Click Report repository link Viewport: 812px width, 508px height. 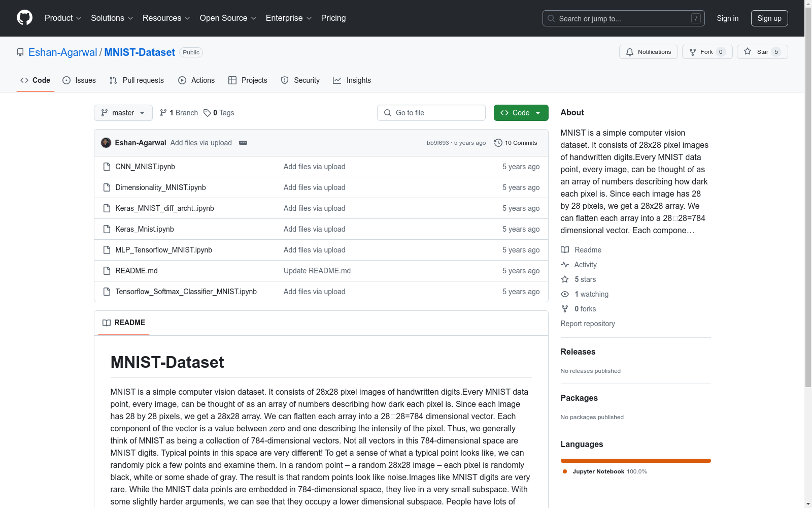click(588, 324)
